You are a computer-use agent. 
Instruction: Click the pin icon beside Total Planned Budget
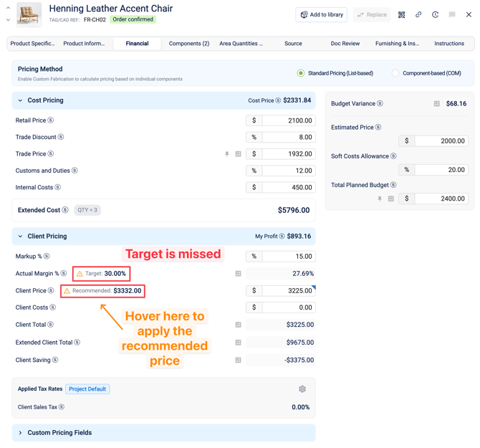coord(380,199)
